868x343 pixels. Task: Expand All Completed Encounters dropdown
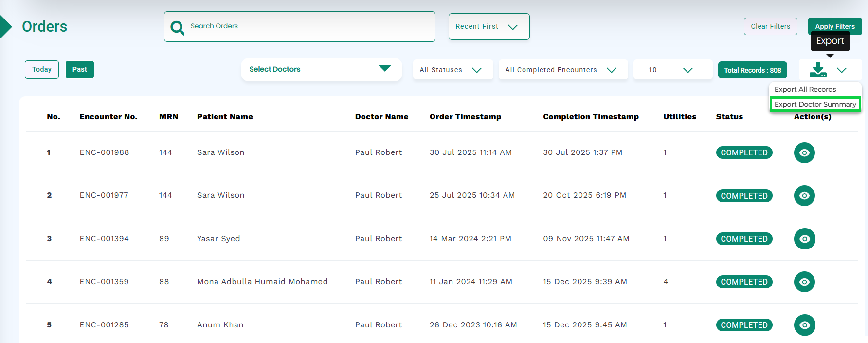(x=562, y=70)
